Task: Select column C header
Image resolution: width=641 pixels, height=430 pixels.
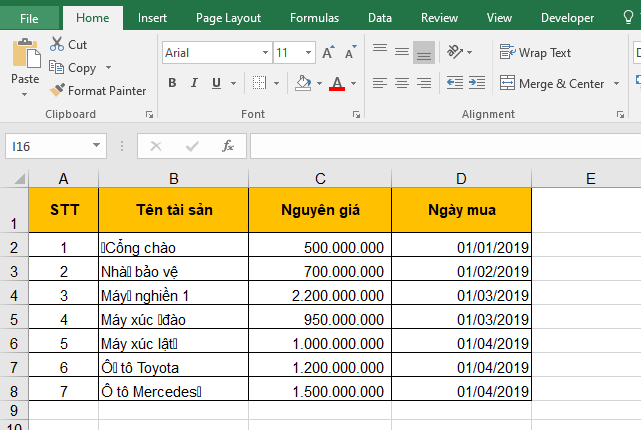Action: tap(320, 179)
